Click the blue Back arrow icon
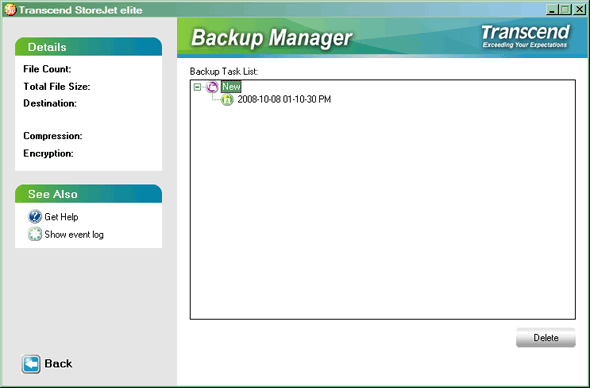590x388 pixels. tap(31, 364)
